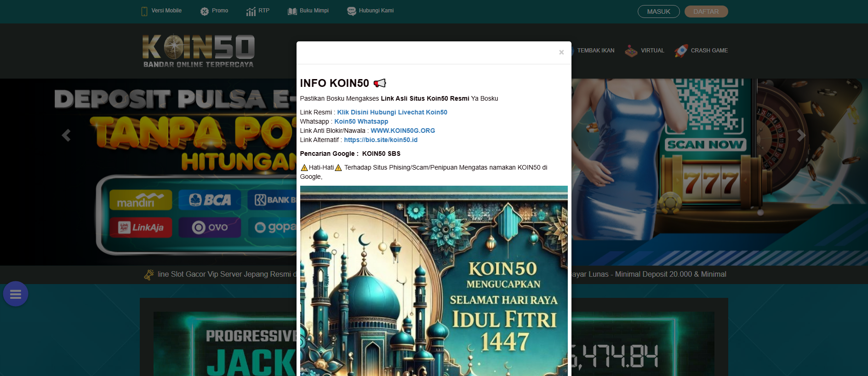This screenshot has height=376, width=868.
Task: Select the TEMBAK IKAN menu item
Action: pos(596,51)
